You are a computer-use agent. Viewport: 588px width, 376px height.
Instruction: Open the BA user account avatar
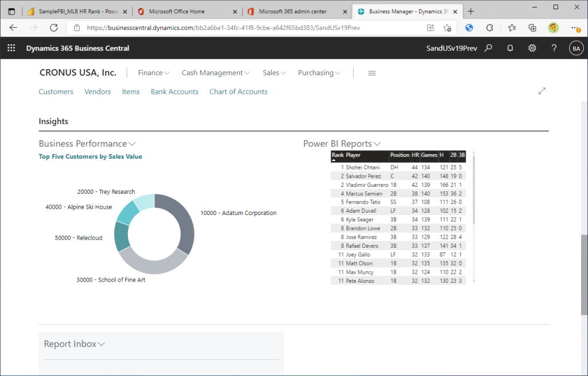[577, 48]
